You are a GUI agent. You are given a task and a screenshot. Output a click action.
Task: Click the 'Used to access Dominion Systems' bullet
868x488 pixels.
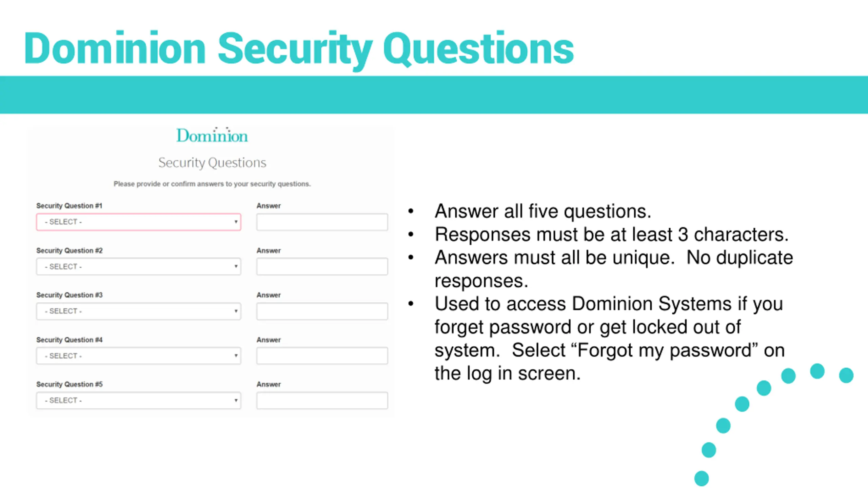tap(610, 339)
